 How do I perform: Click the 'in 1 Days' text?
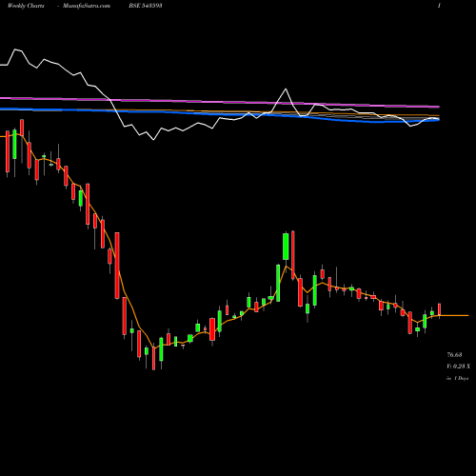pyautogui.click(x=458, y=378)
